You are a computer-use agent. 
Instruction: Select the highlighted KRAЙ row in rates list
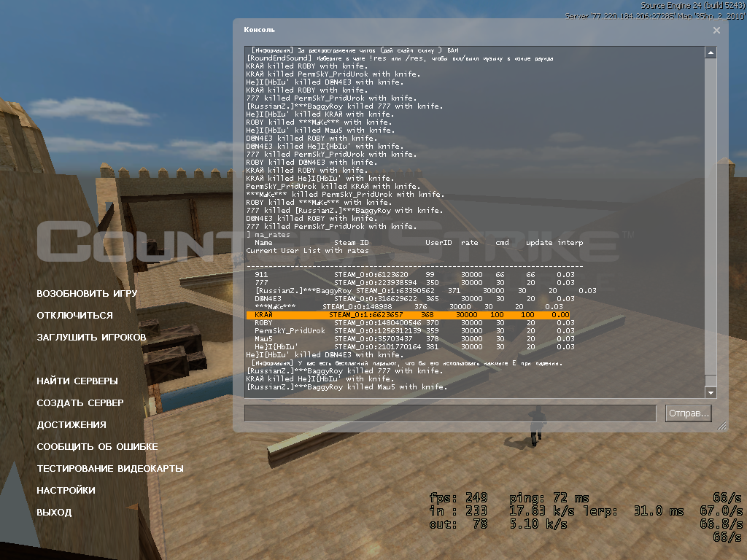(408, 315)
